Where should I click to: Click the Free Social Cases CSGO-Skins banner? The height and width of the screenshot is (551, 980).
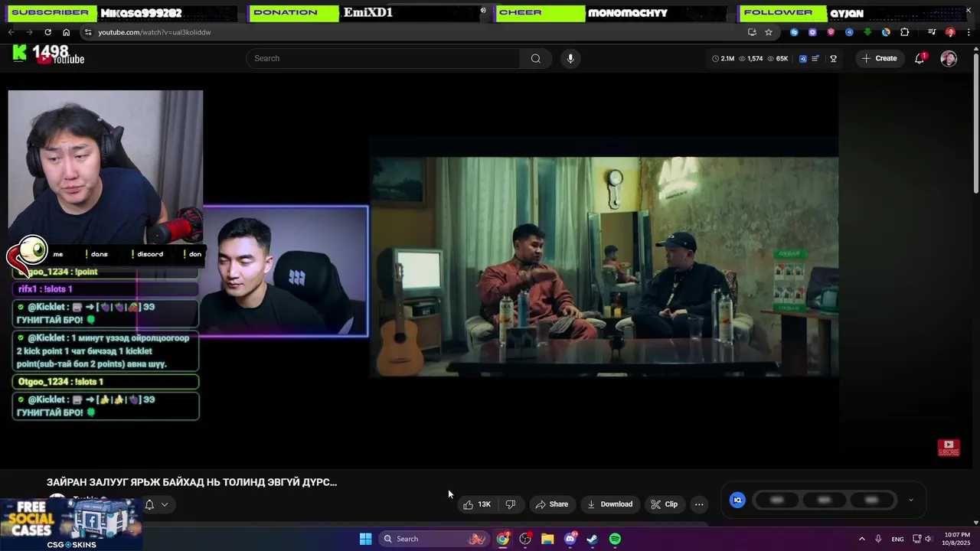[71, 525]
